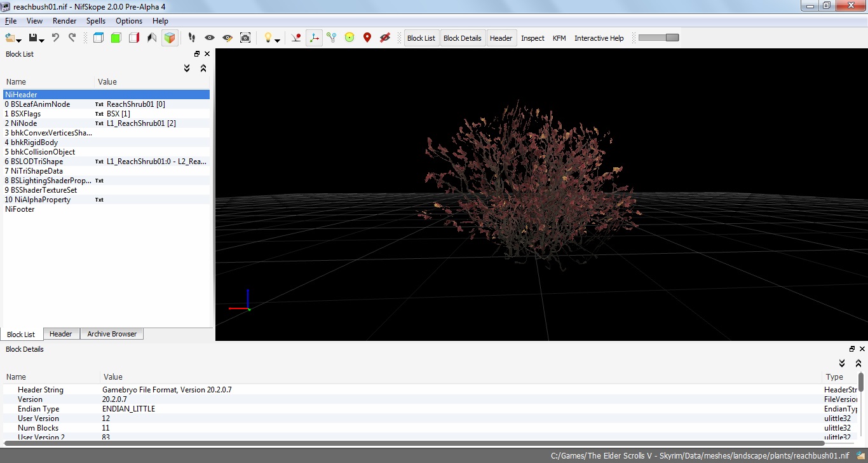
Task: Click the red map marker icon
Action: [367, 38]
